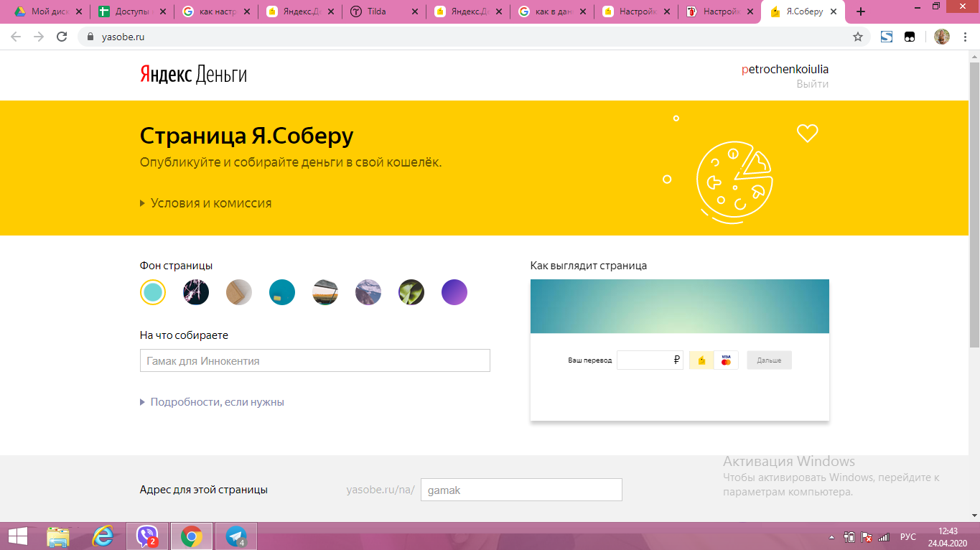The width and height of the screenshot is (980, 550).
Task: Open File Explorer from the taskbar
Action: (58, 536)
